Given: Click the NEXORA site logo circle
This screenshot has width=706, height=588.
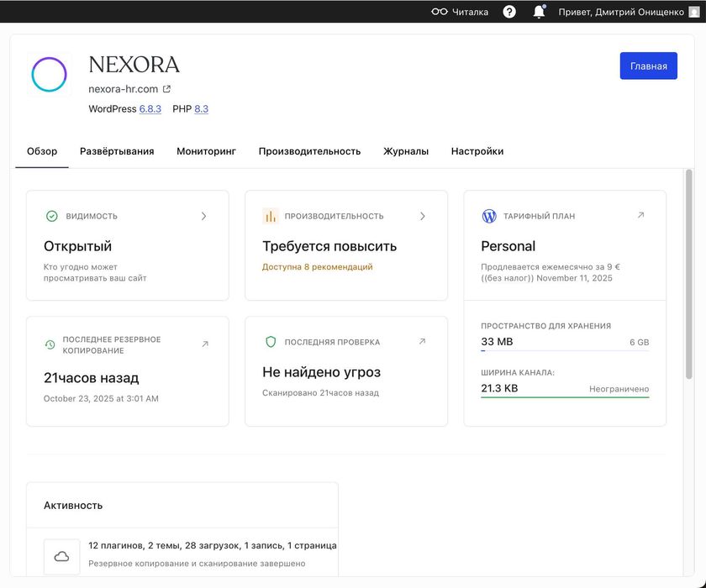Looking at the screenshot, I should click(49, 74).
